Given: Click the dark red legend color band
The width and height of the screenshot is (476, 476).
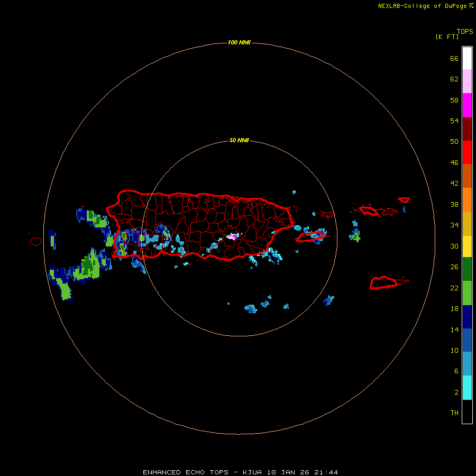Looking at the screenshot, I should click(x=467, y=129).
